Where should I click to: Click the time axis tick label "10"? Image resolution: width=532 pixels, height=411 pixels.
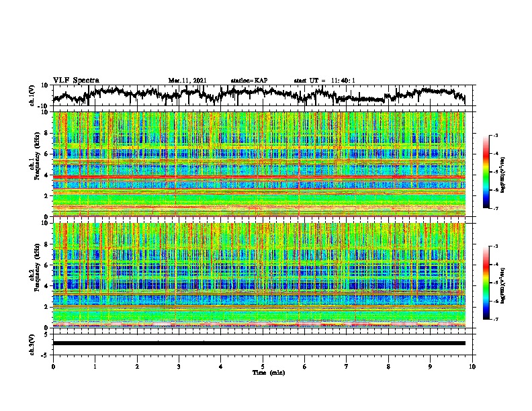coord(472,367)
